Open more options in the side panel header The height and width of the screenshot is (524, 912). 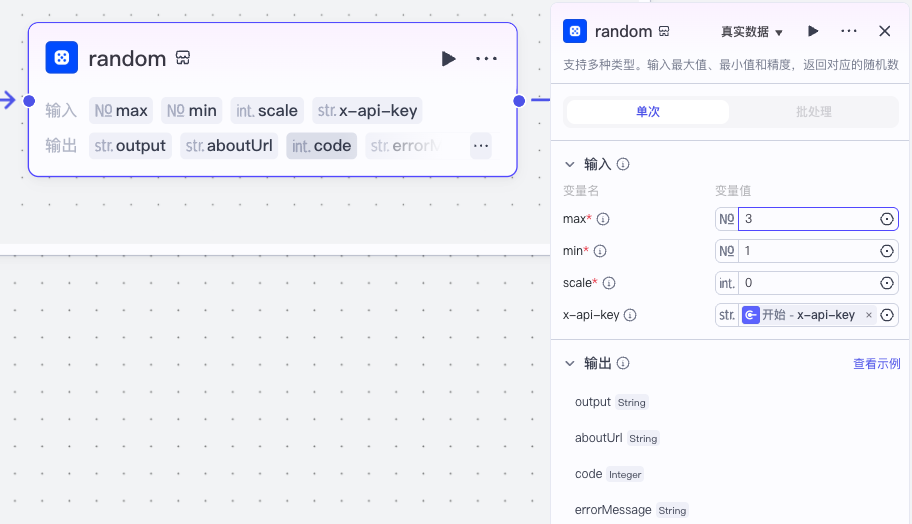click(x=849, y=32)
